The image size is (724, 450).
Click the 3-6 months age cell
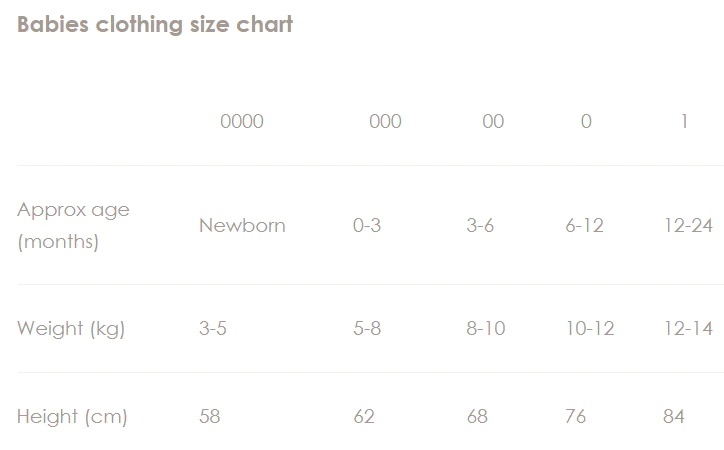[x=480, y=225]
